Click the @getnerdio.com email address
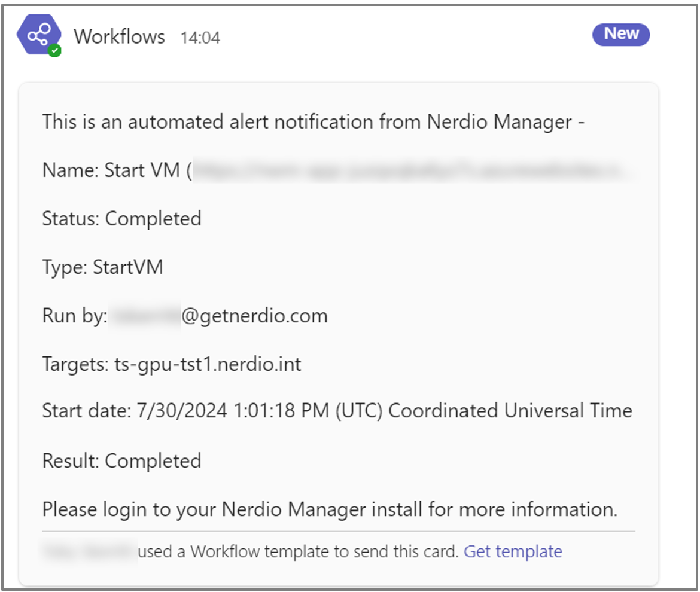Viewport: 700px width, 592px height. point(254,316)
